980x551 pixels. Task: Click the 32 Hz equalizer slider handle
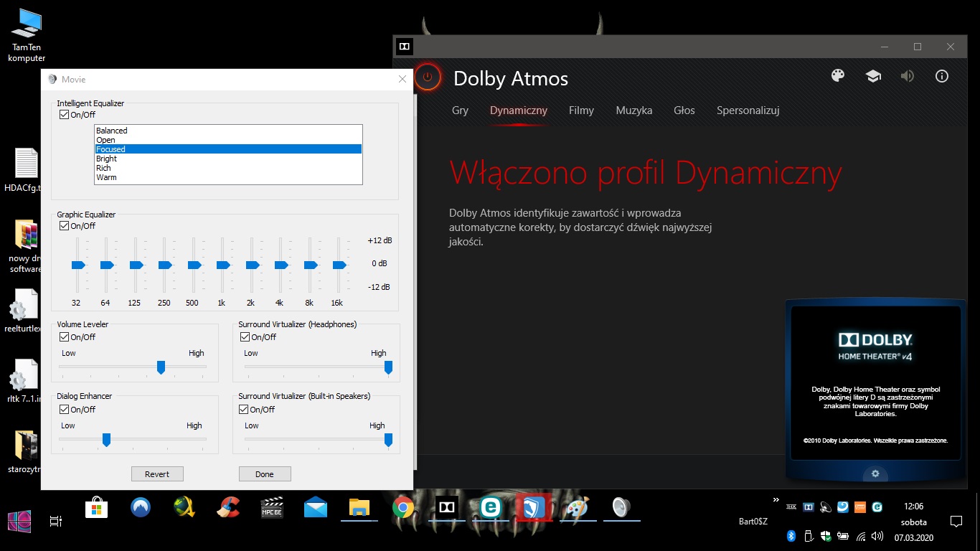coord(78,265)
